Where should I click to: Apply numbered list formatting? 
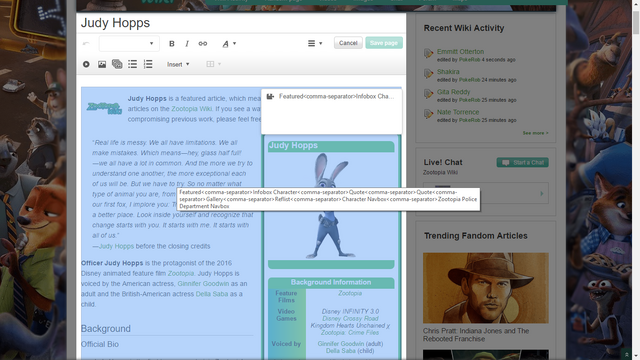pyautogui.click(x=148, y=64)
